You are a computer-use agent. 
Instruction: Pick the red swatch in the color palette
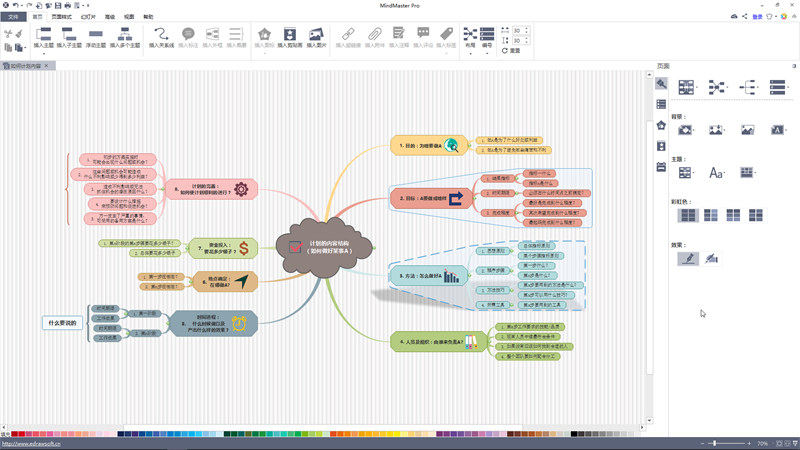(21, 434)
